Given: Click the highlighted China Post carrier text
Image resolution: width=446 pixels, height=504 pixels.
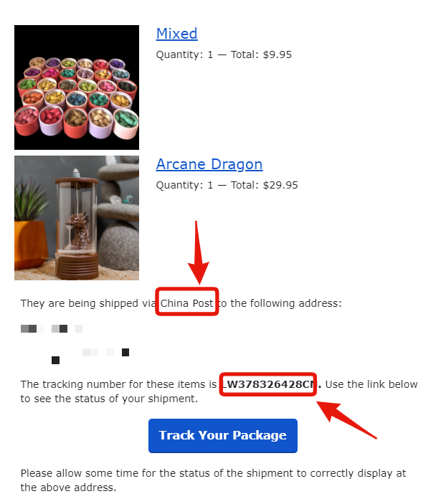Looking at the screenshot, I should (x=187, y=303).
